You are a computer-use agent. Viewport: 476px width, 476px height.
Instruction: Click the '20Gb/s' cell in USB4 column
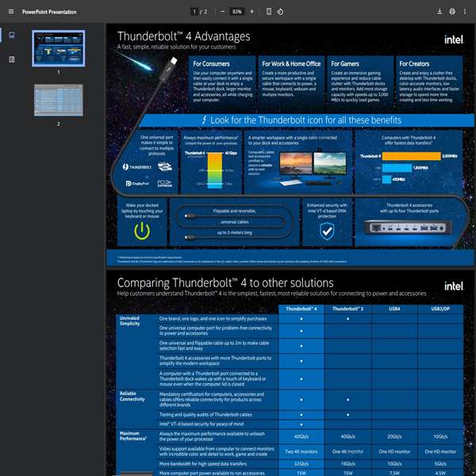394,436
